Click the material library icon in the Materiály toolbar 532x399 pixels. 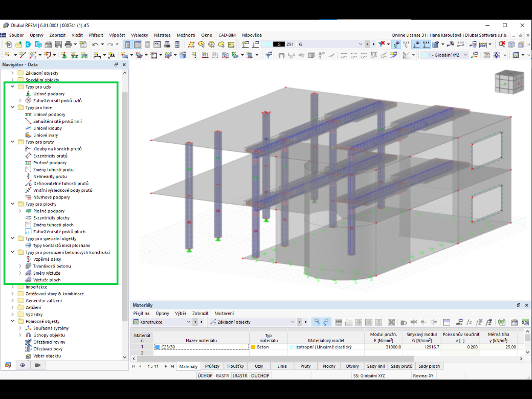coord(515,322)
